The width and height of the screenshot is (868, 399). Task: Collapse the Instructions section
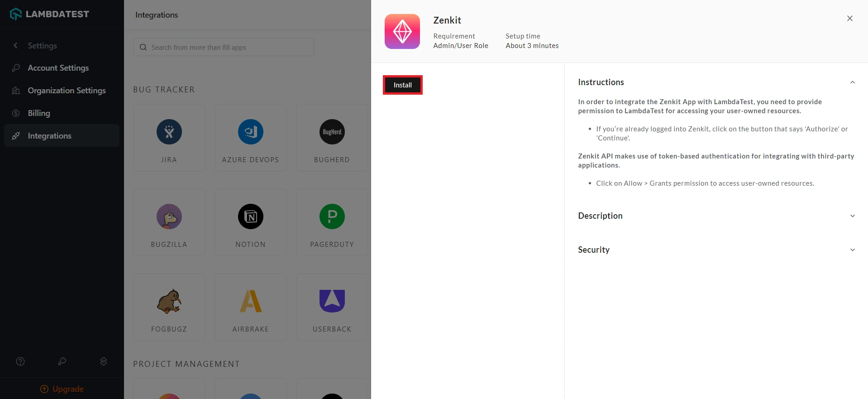852,82
